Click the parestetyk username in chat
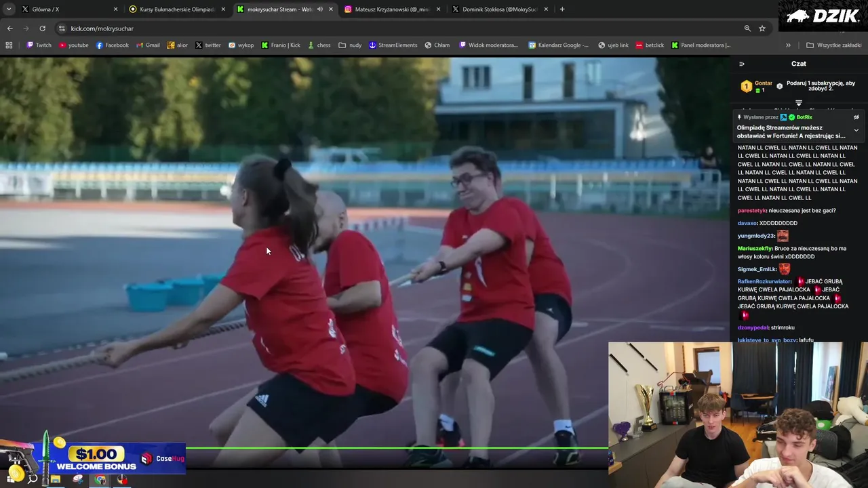868x488 pixels. [751, 211]
